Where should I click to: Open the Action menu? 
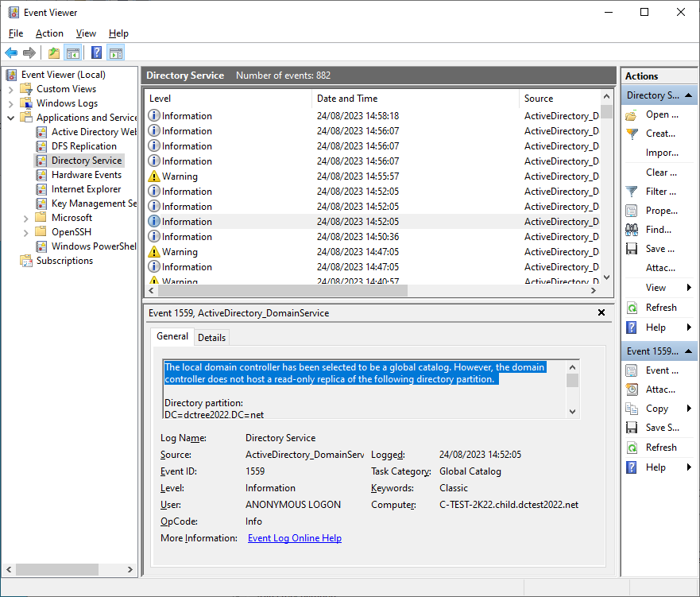[x=49, y=33]
